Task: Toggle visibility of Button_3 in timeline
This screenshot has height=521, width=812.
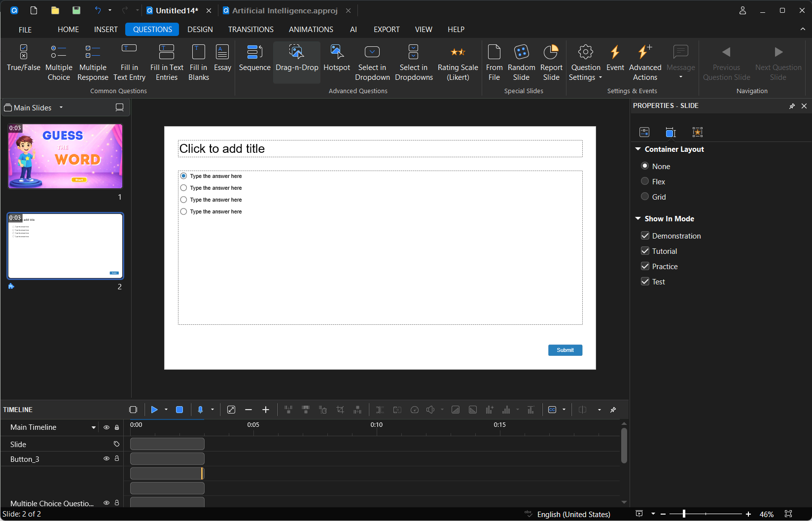Action: [106, 458]
